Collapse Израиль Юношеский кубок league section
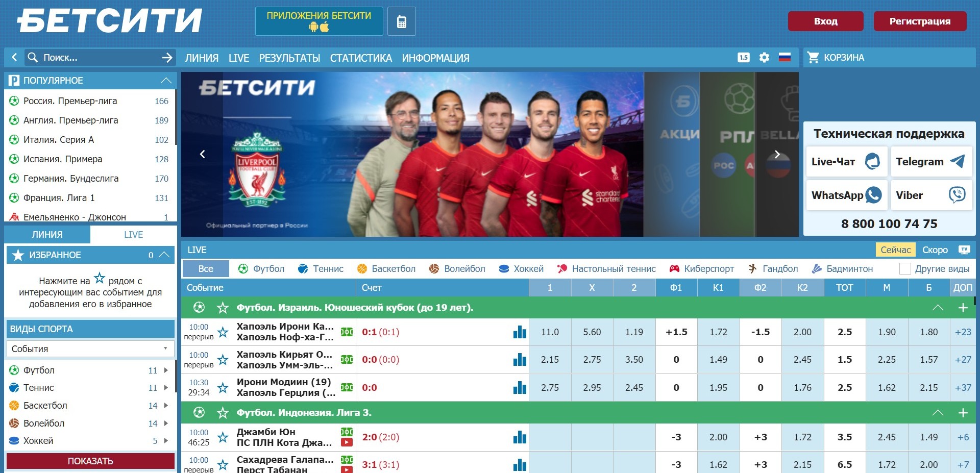 [938, 308]
